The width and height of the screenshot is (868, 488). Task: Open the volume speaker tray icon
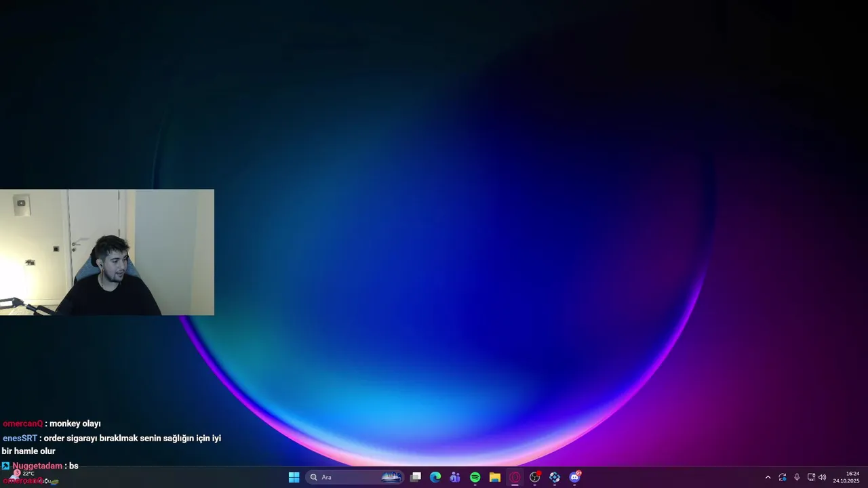[x=823, y=477]
